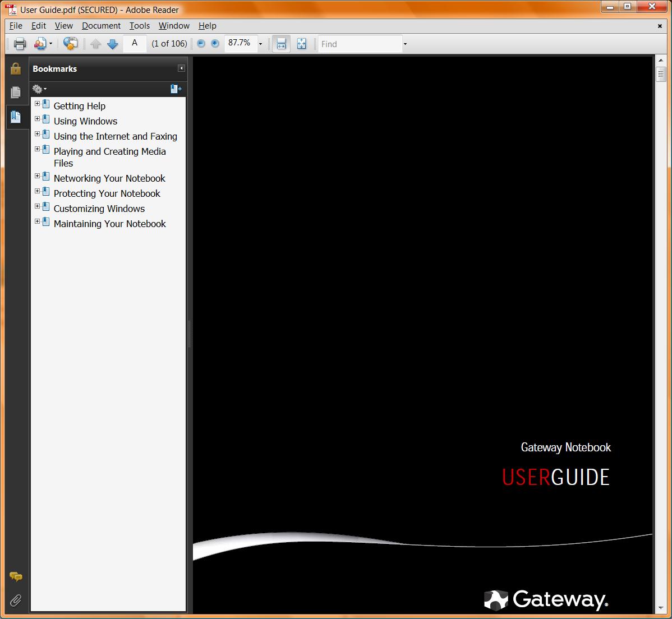672x619 pixels.
Task: Click bookmark page icon beside Networking Your Notebook
Action: coord(46,177)
